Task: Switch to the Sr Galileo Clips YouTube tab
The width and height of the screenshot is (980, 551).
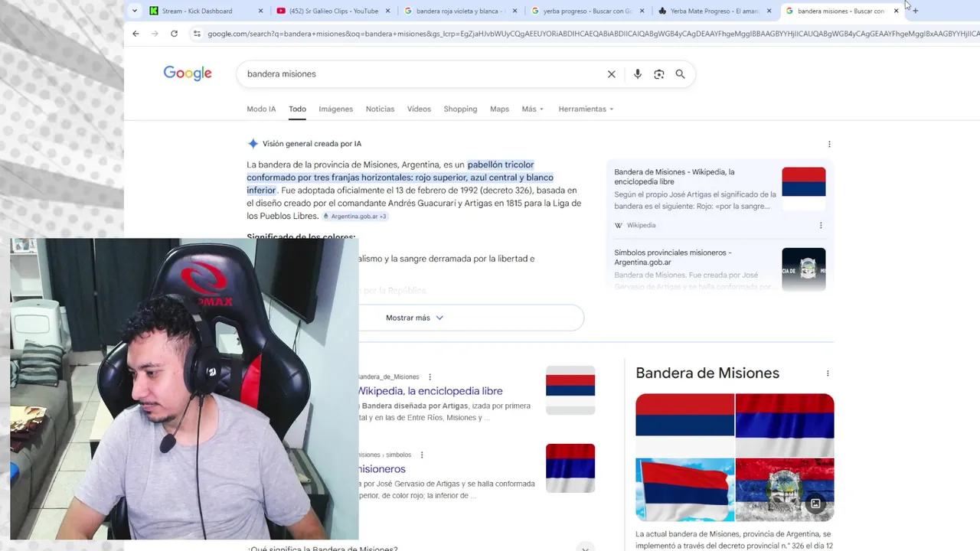Action: tap(333, 11)
